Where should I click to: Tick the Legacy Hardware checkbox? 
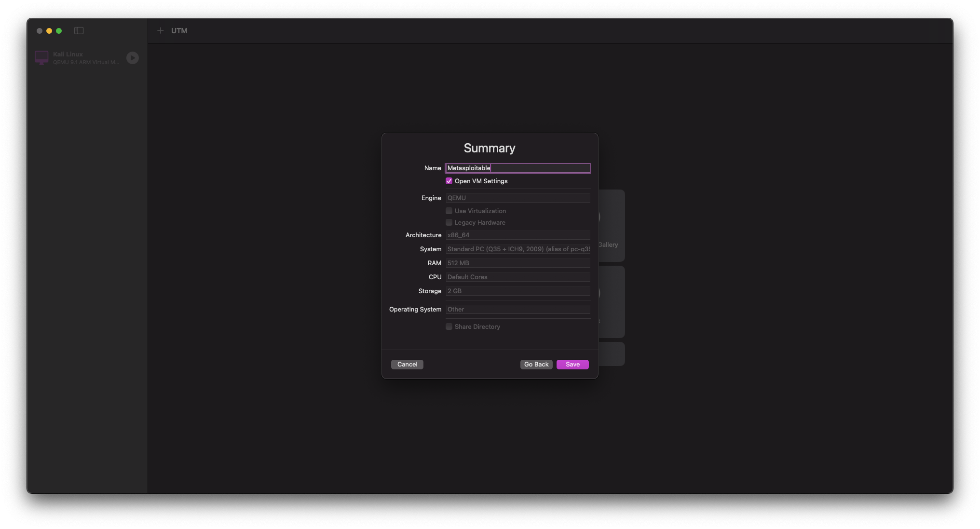coord(449,223)
